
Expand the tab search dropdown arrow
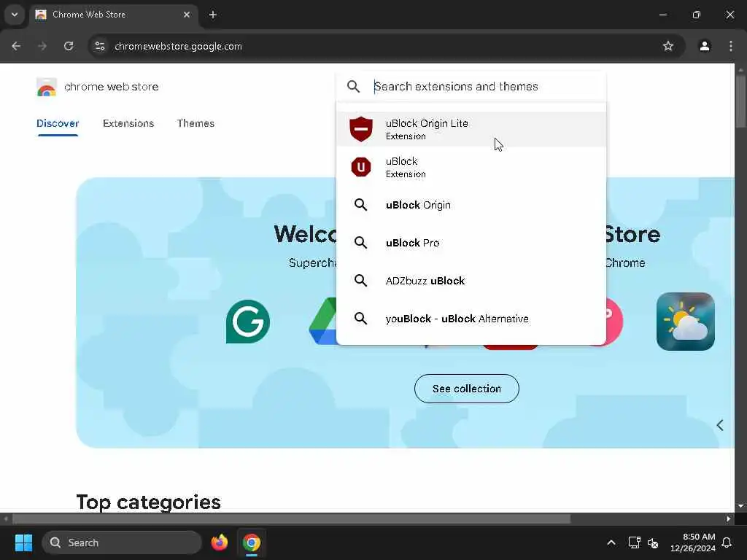pyautogui.click(x=15, y=15)
